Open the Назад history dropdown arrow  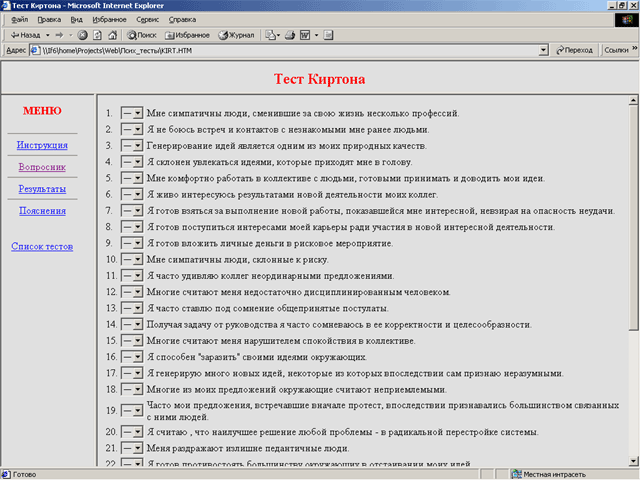tap(47, 35)
